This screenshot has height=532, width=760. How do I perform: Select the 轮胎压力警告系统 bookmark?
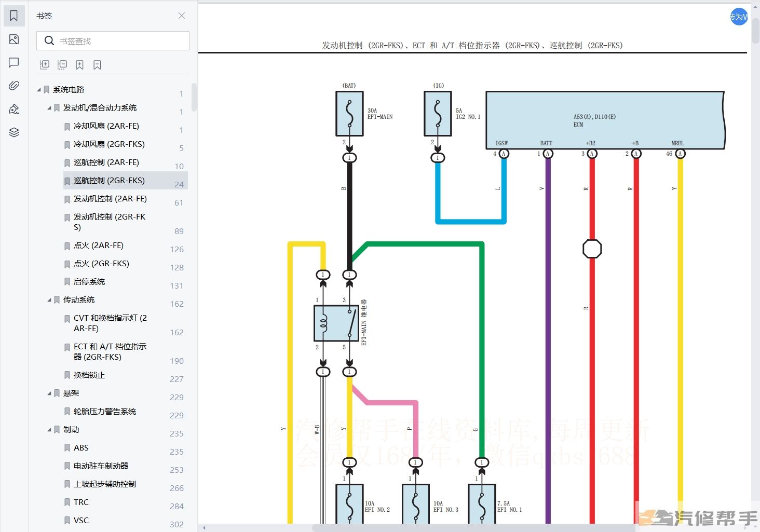point(104,412)
